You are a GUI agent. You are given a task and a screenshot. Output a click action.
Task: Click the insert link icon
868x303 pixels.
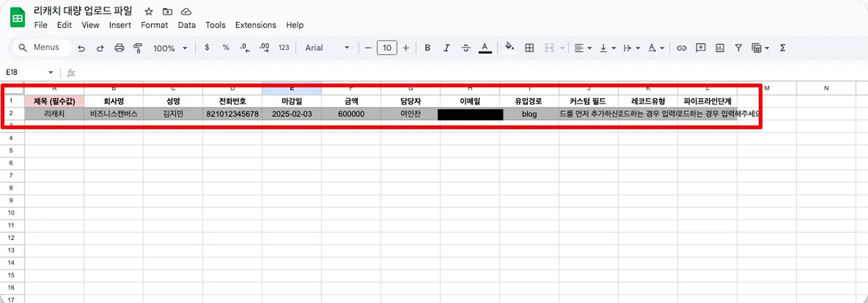pyautogui.click(x=681, y=48)
